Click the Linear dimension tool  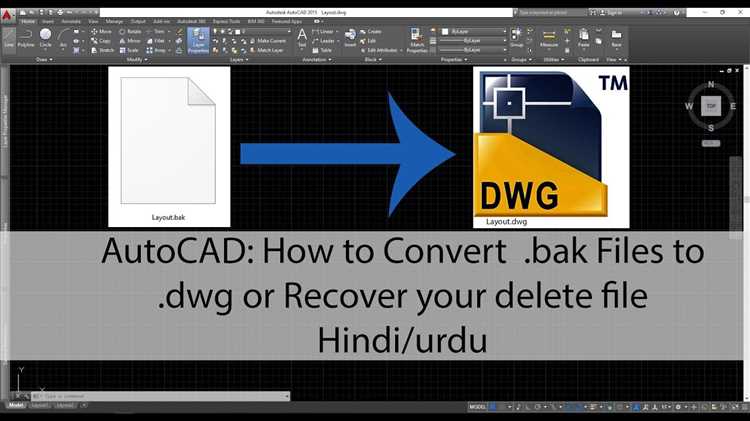[323, 31]
